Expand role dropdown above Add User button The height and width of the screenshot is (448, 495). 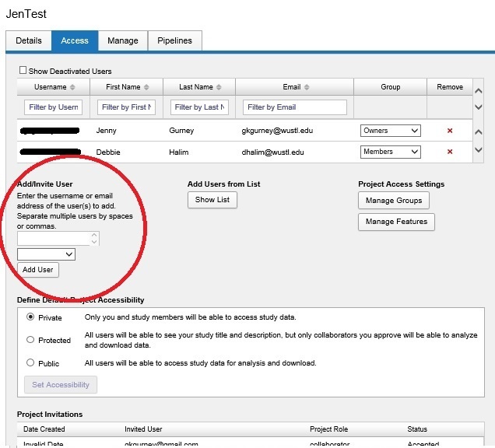coord(46,254)
